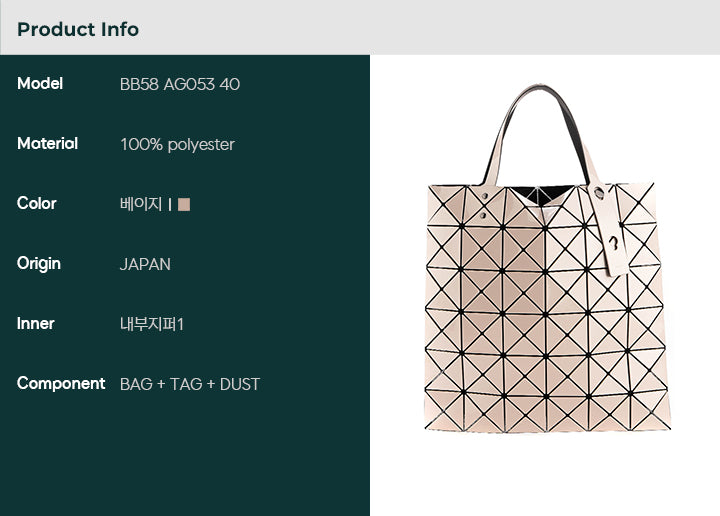Click the 100% polyester material text
Viewport: 720px width, 516px height.
tap(177, 145)
